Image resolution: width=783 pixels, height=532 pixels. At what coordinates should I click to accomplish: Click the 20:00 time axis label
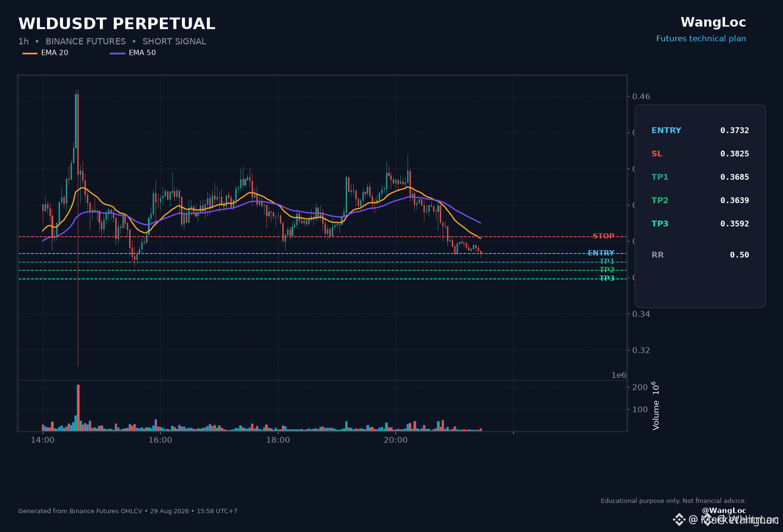[x=396, y=440]
